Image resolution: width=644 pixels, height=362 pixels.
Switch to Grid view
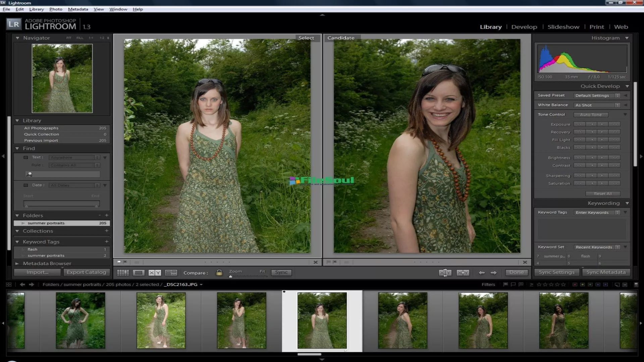(x=123, y=273)
